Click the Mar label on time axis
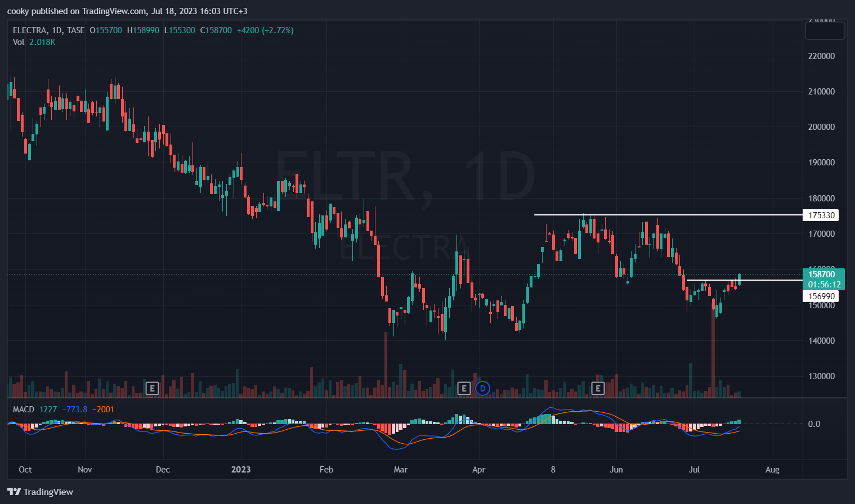 click(401, 470)
